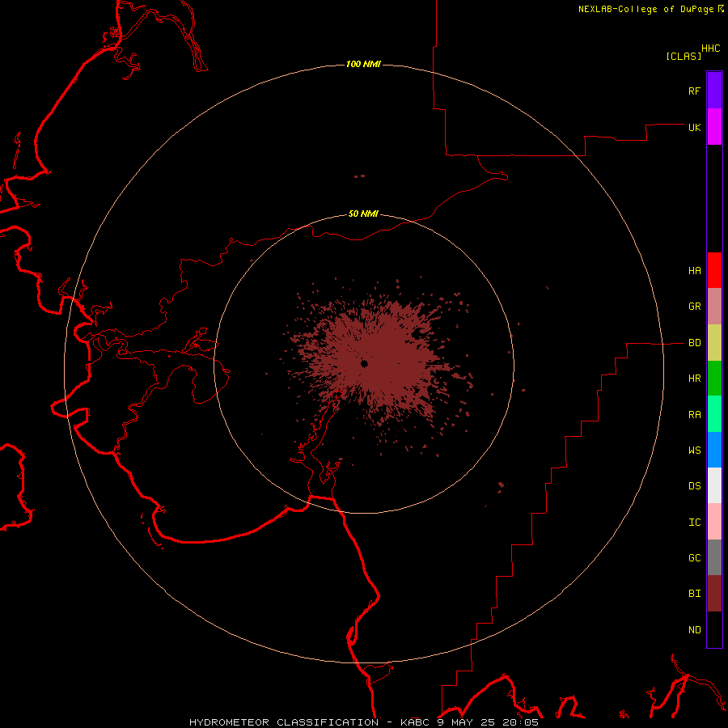Image resolution: width=728 pixels, height=728 pixels.
Task: Click the 100 NMI range ring label
Action: click(x=363, y=64)
